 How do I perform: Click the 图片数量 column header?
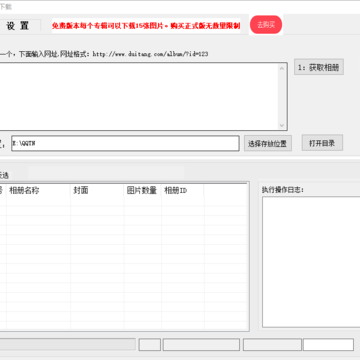(143, 190)
